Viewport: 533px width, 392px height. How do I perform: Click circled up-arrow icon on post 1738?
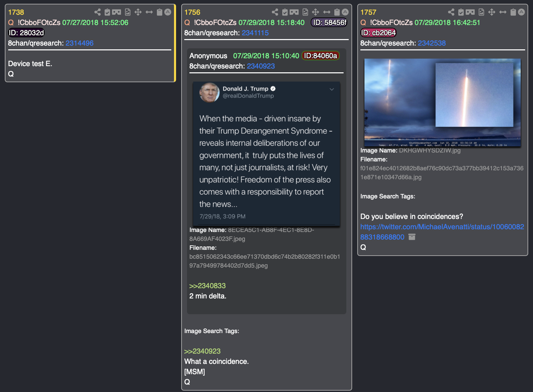(x=168, y=12)
